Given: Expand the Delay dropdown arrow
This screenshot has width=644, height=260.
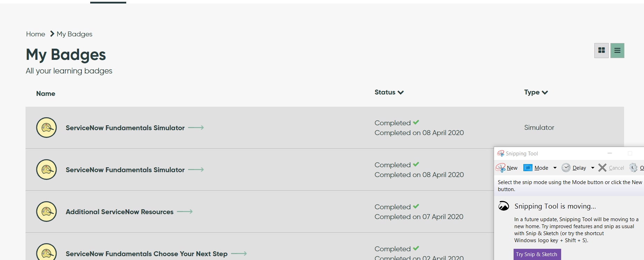Looking at the screenshot, I should pyautogui.click(x=593, y=168).
